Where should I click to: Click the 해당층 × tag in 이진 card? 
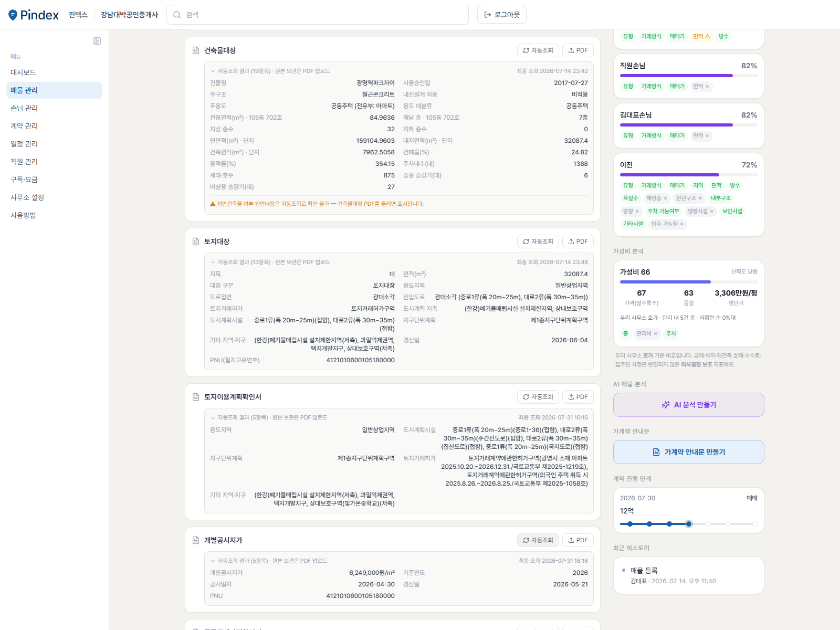tap(657, 198)
